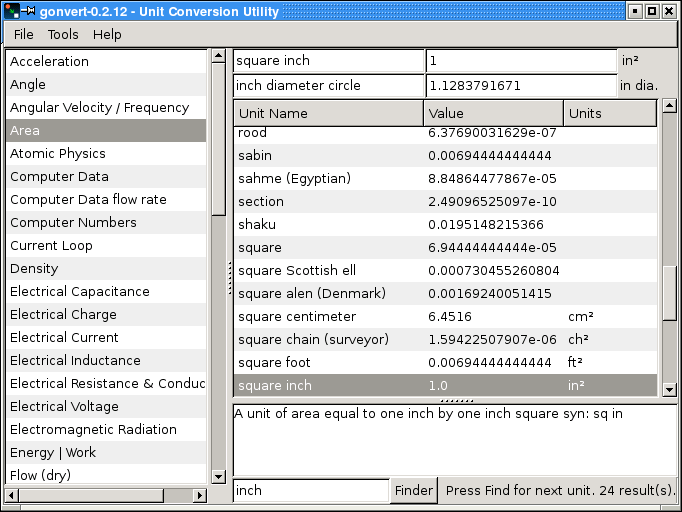Select the Electrical Charge category
Screen dimensions: 682x512
[x=106, y=315]
